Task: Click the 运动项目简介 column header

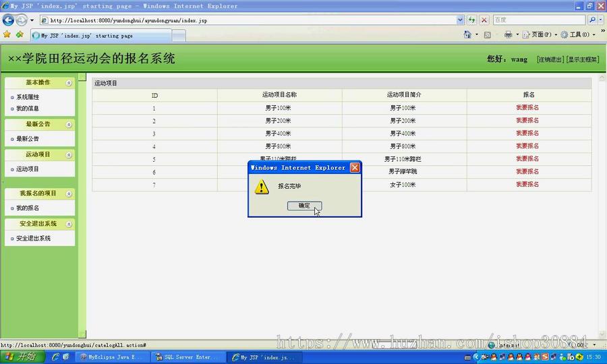Action: coord(404,95)
